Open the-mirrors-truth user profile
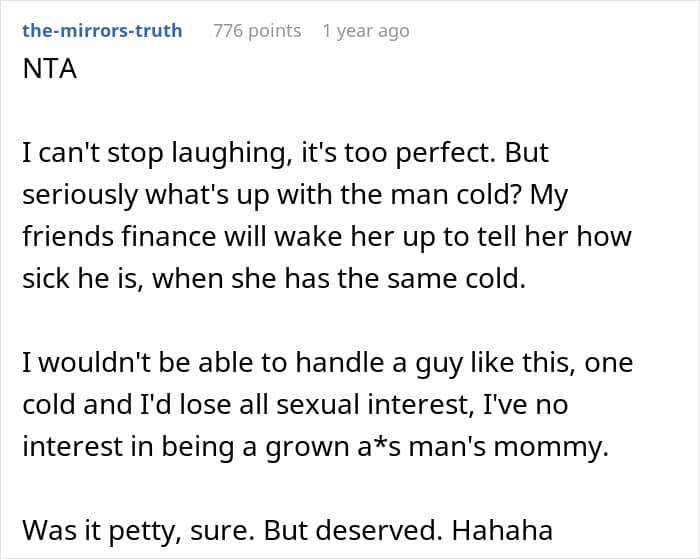Viewport: 700px width, 559px height. click(102, 30)
